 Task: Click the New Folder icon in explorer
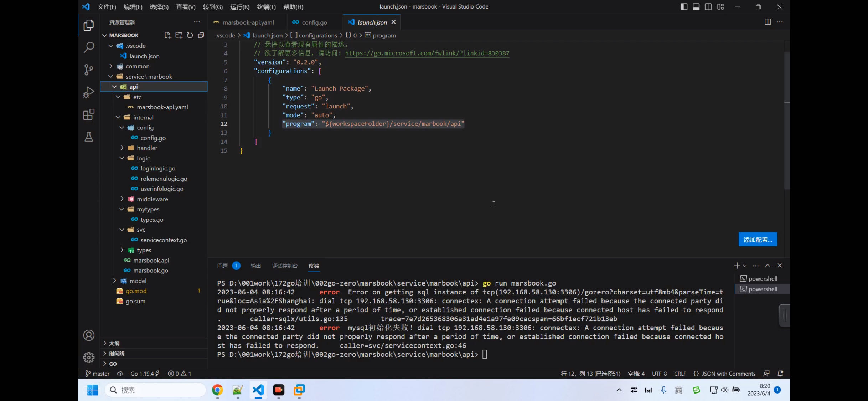pyautogui.click(x=179, y=35)
